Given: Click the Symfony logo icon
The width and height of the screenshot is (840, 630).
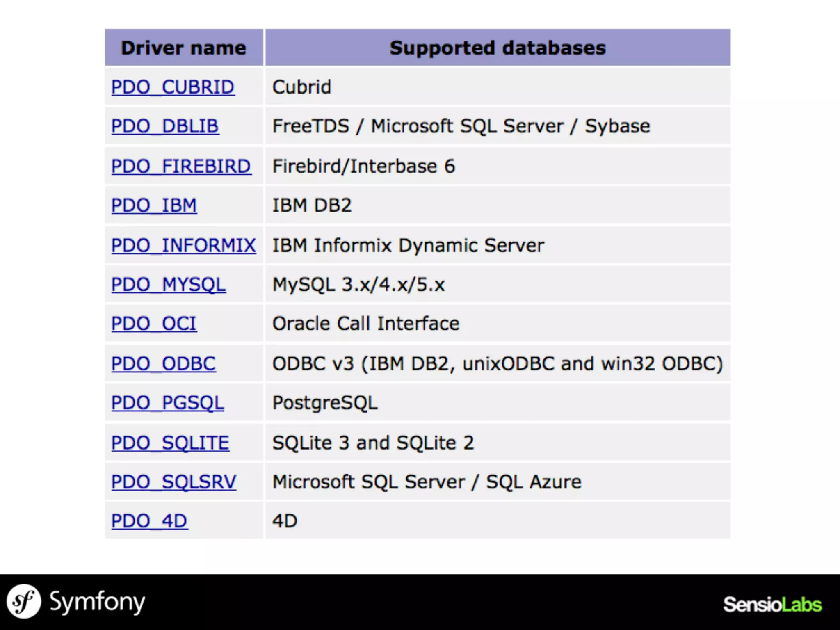Looking at the screenshot, I should tap(24, 601).
